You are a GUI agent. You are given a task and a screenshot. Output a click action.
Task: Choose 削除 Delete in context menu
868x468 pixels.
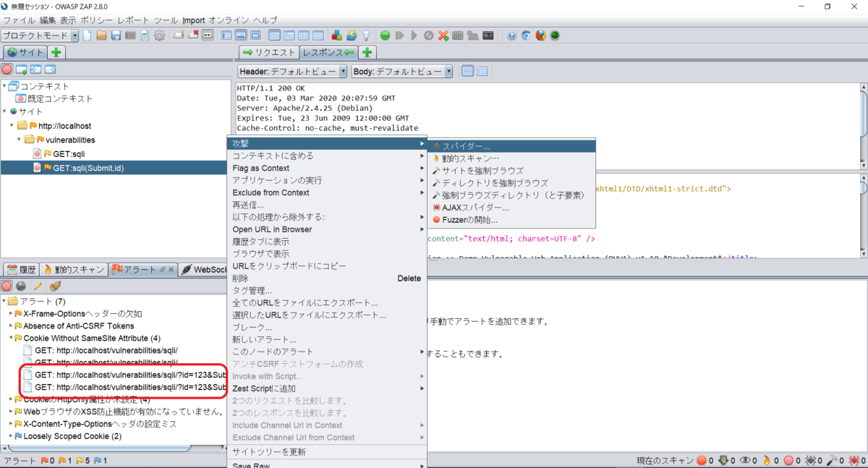click(328, 279)
